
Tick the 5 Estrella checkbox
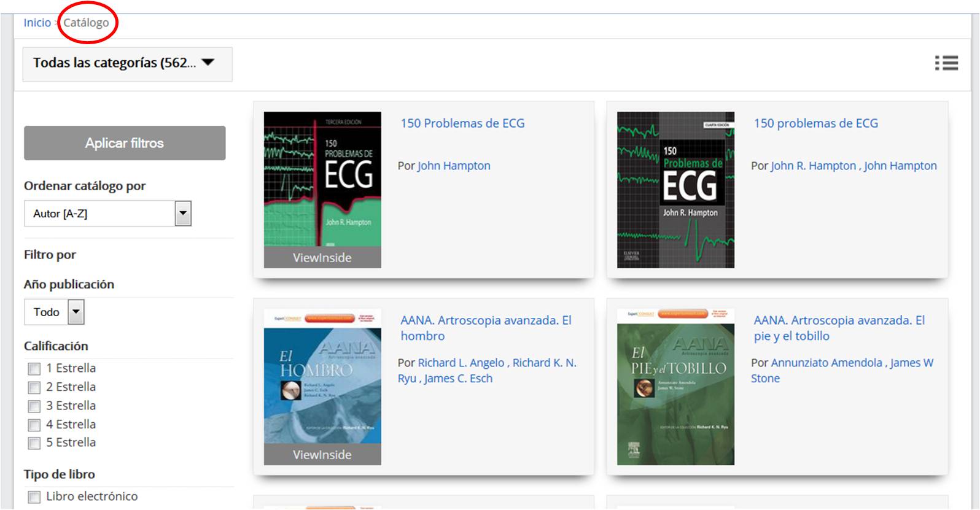34,443
